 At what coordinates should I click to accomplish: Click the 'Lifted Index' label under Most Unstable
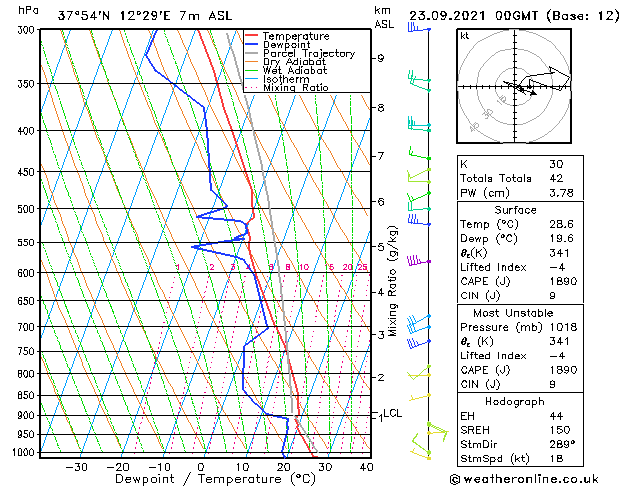493,356
